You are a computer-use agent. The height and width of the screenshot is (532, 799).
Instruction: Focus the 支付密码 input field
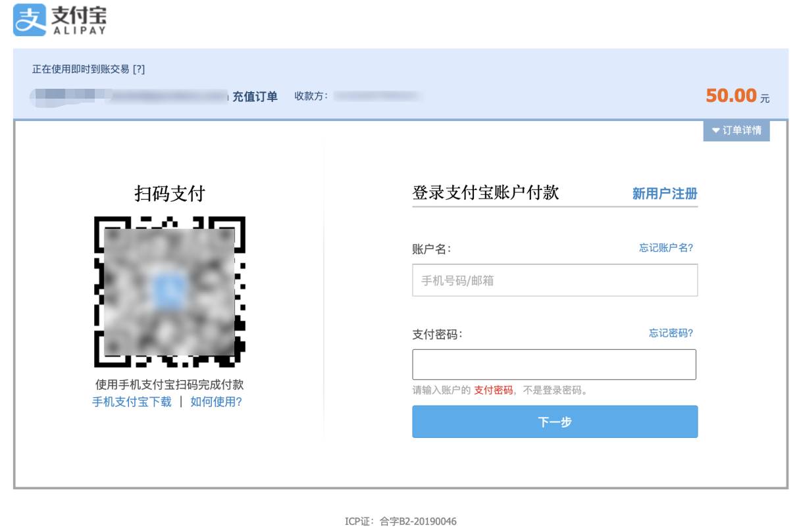(554, 364)
